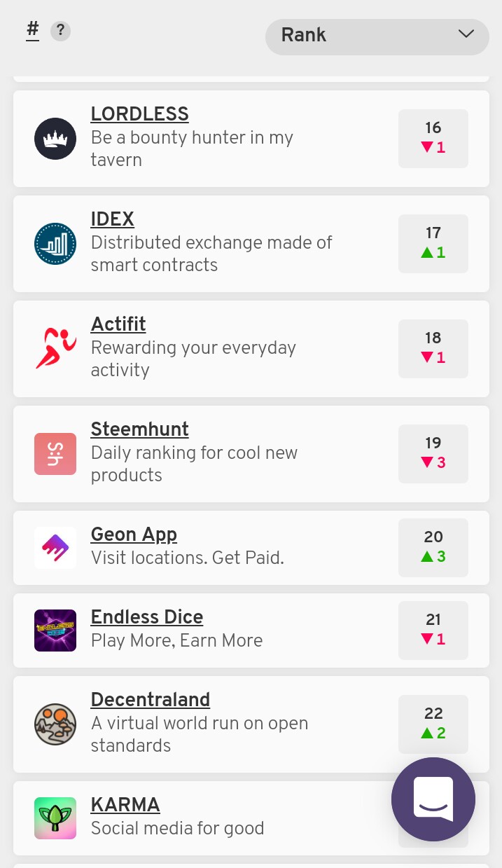Click IDEX rank 17 badge
The width and height of the screenshot is (502, 868).
(x=433, y=244)
